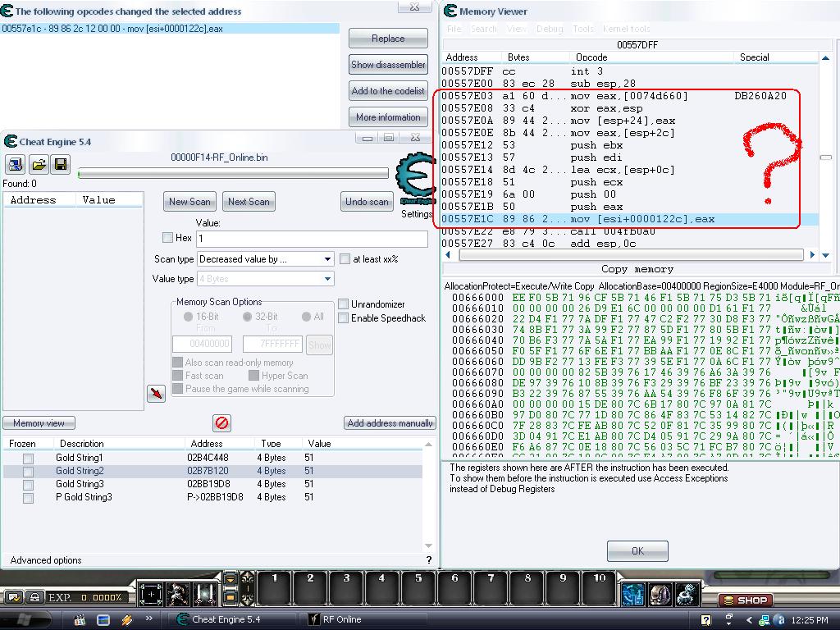This screenshot has height=630, width=840.
Task: Toggle the Hex checkbox
Action: [167, 237]
